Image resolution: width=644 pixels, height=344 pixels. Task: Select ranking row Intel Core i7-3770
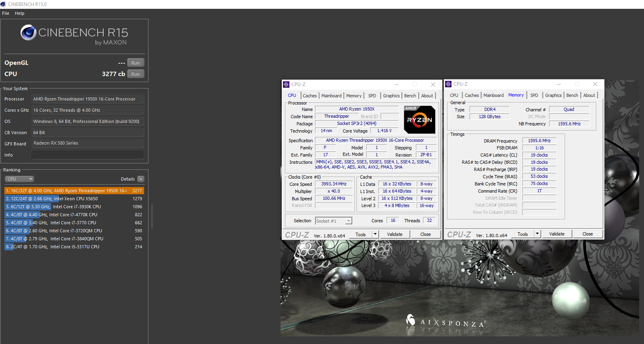[74, 223]
